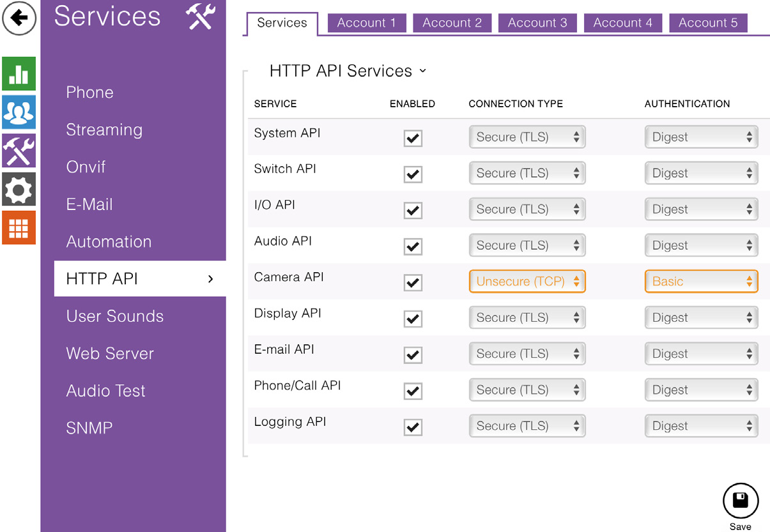Go to Streaming in the sidebar
Image resolution: width=770 pixels, height=532 pixels.
[104, 130]
